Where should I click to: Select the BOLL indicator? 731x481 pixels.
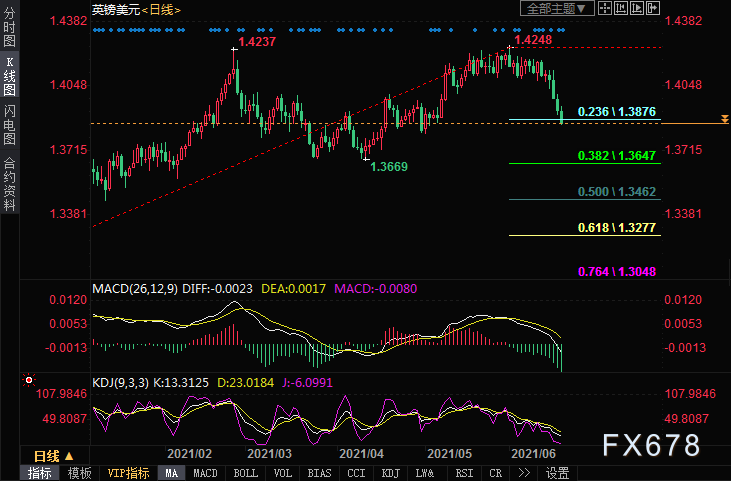[245, 473]
